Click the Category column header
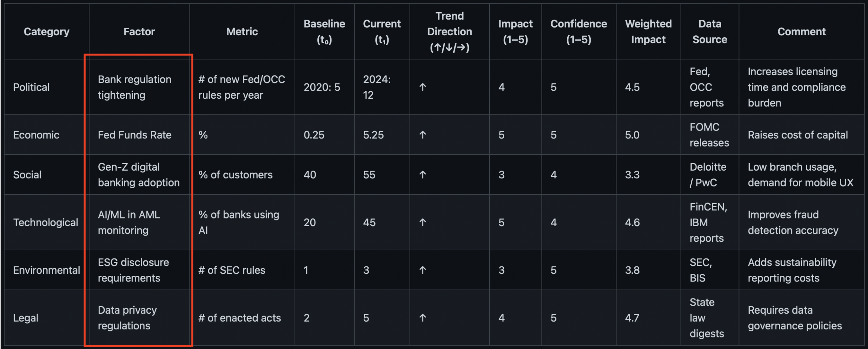 pos(46,32)
